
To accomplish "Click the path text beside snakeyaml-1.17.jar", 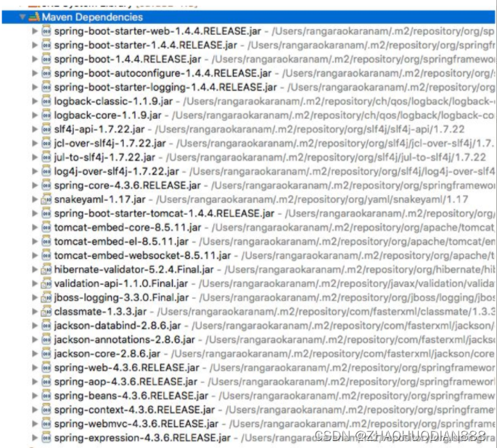I will (312, 199).
